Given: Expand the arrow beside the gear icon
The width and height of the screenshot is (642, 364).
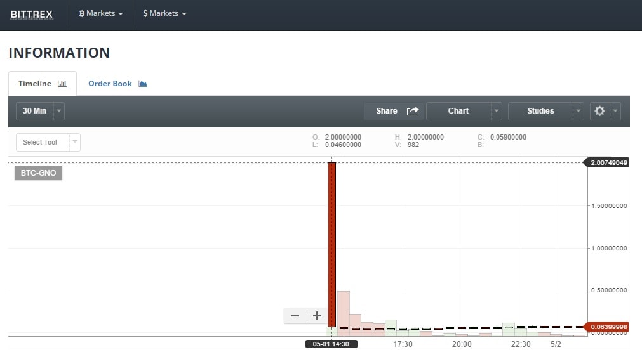Looking at the screenshot, I should tap(615, 111).
